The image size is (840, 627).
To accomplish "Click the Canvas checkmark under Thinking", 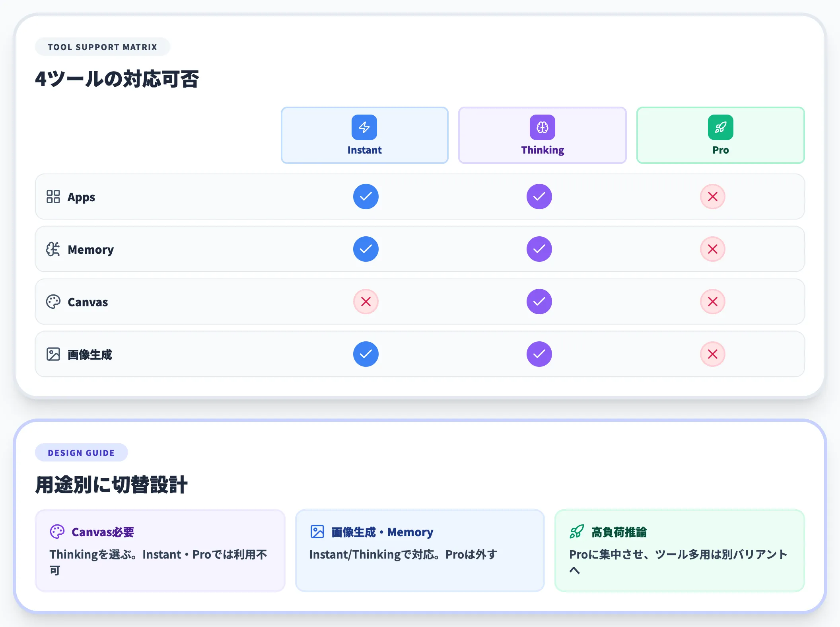I will [539, 302].
